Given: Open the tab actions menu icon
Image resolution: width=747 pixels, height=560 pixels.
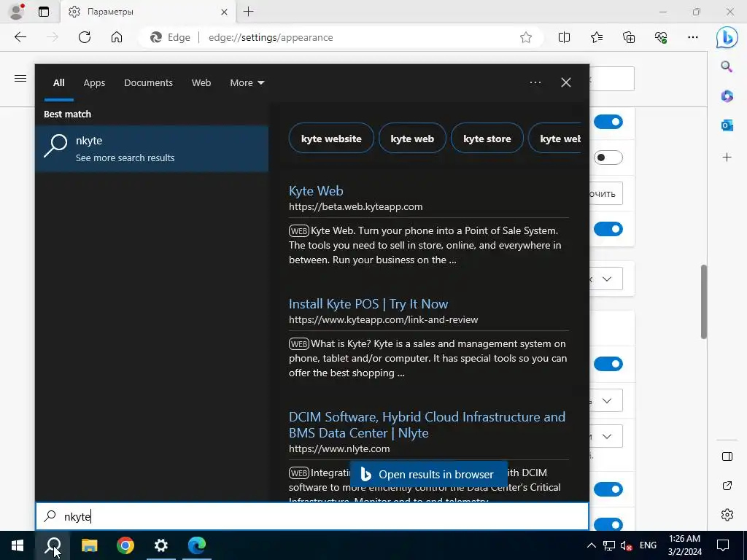Looking at the screenshot, I should pos(44,12).
